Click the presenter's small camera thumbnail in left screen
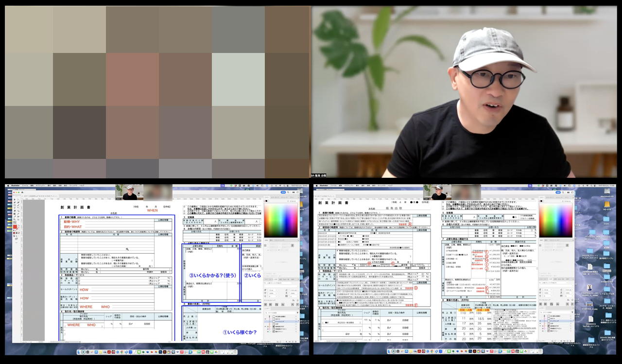The width and height of the screenshot is (622, 364). click(129, 192)
